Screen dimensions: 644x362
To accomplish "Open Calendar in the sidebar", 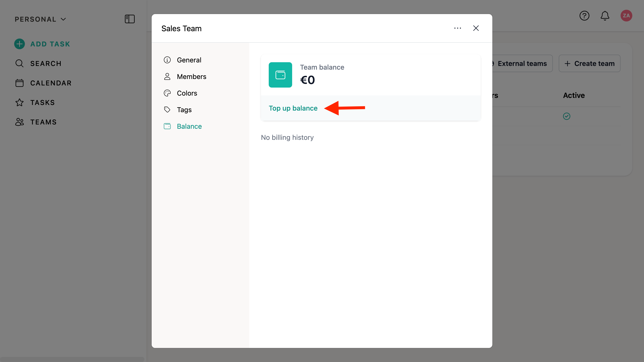I will pyautogui.click(x=51, y=83).
